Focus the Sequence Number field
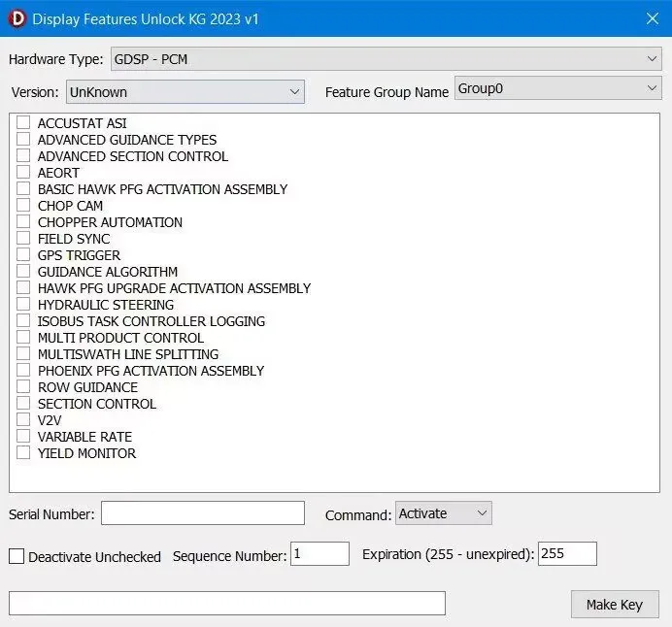This screenshot has height=627, width=672. point(319,554)
